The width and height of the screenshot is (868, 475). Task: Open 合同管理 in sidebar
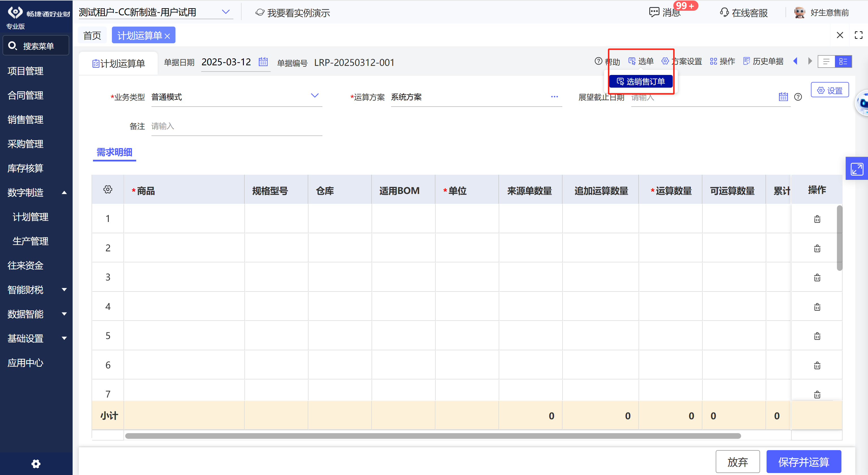(x=25, y=95)
